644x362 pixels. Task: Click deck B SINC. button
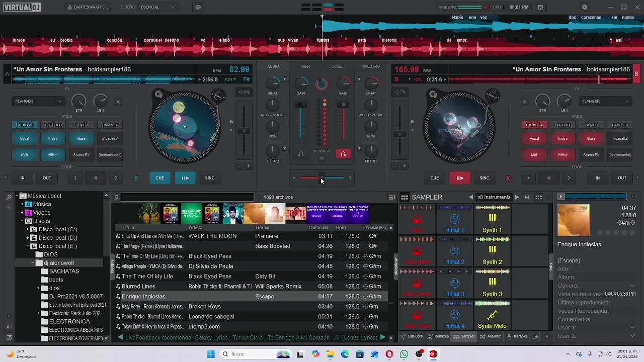click(485, 178)
